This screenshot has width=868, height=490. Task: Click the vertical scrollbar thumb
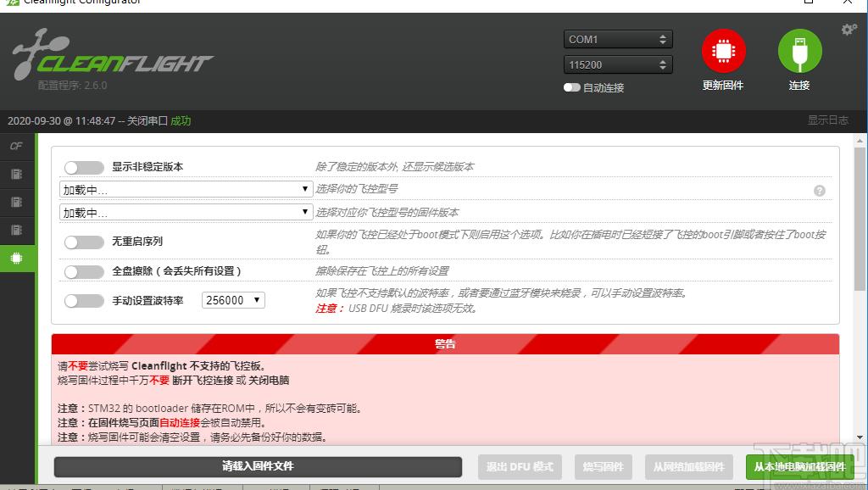tap(860, 219)
